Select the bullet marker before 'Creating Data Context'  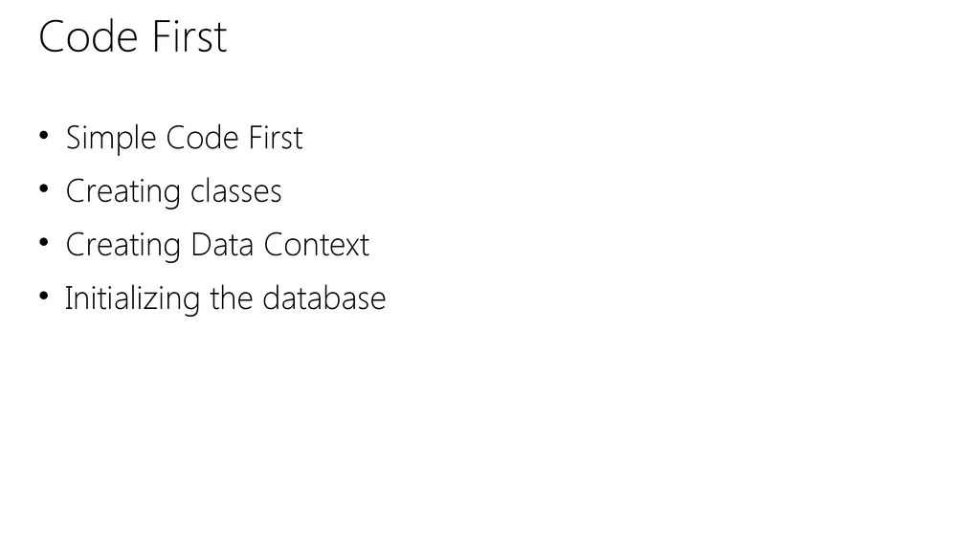pyautogui.click(x=44, y=242)
